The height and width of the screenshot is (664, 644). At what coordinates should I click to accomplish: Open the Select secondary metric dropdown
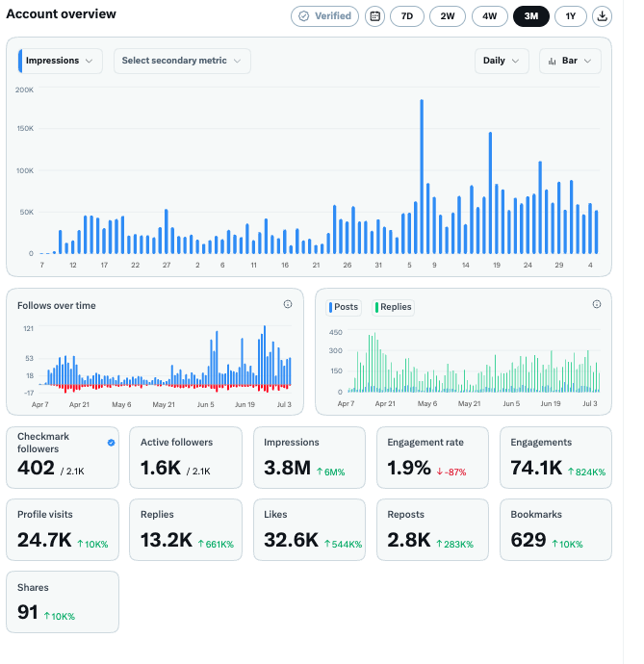(x=182, y=61)
